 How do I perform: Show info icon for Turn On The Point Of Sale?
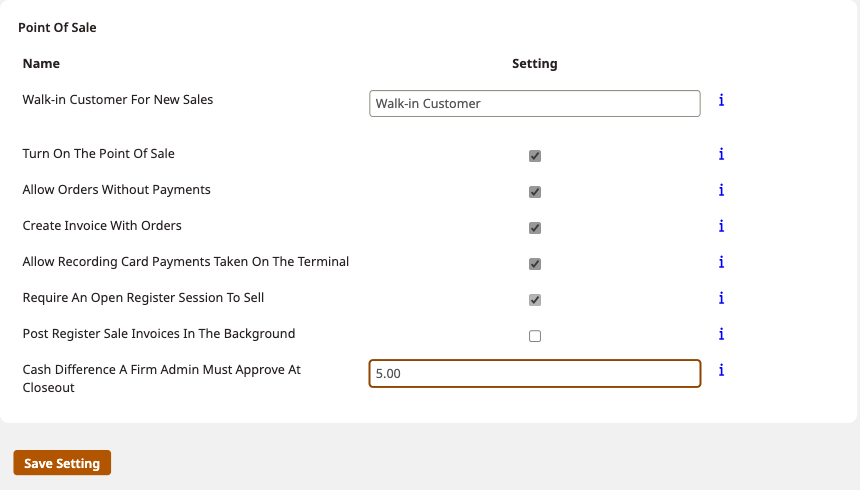721,154
